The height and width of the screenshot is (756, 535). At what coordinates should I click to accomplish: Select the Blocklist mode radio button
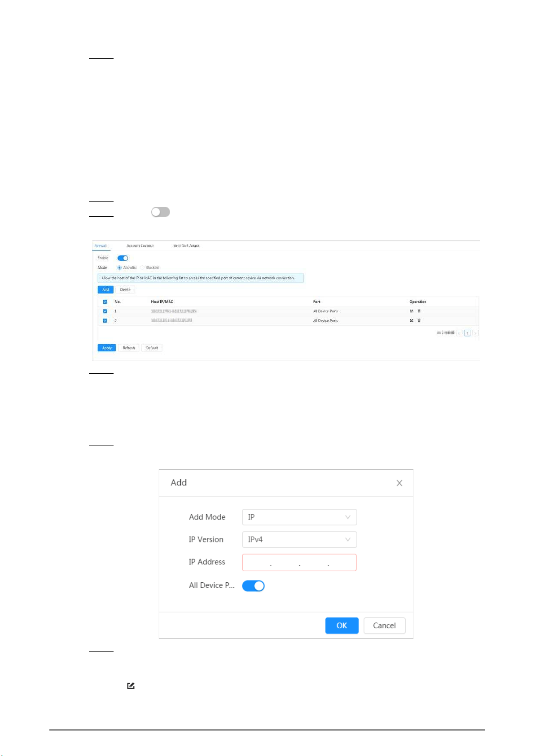click(x=142, y=267)
